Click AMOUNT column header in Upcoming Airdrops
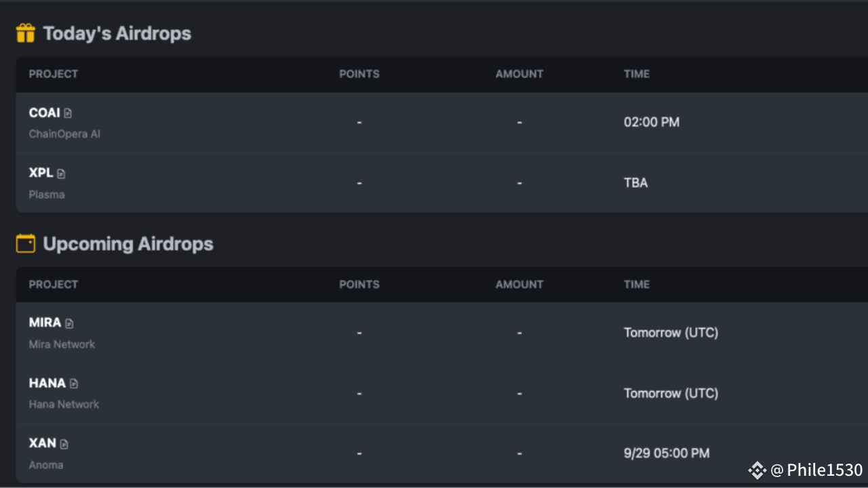 [x=519, y=285]
